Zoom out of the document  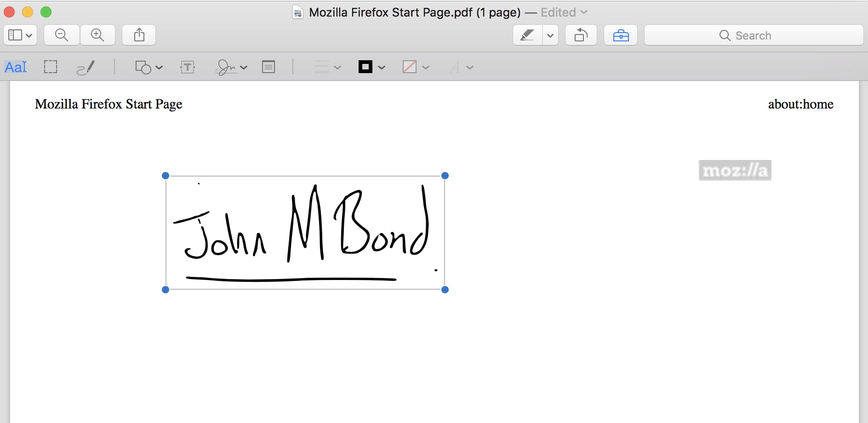pyautogui.click(x=62, y=35)
